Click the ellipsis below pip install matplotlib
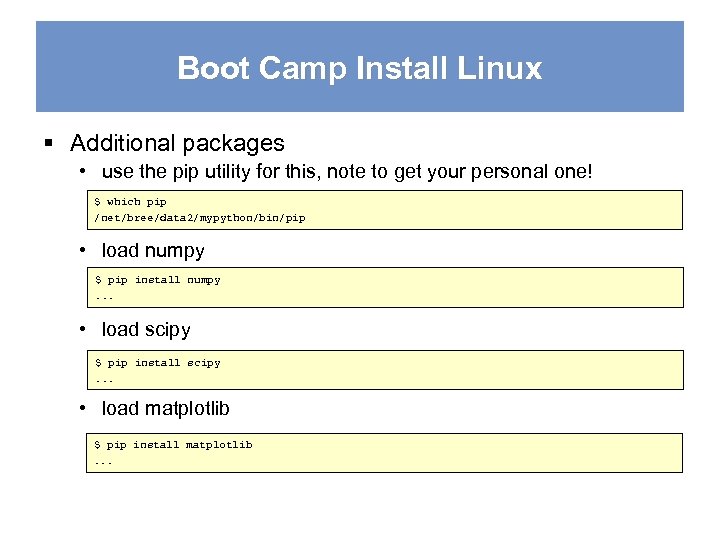This screenshot has height=540, width=720. [104, 461]
